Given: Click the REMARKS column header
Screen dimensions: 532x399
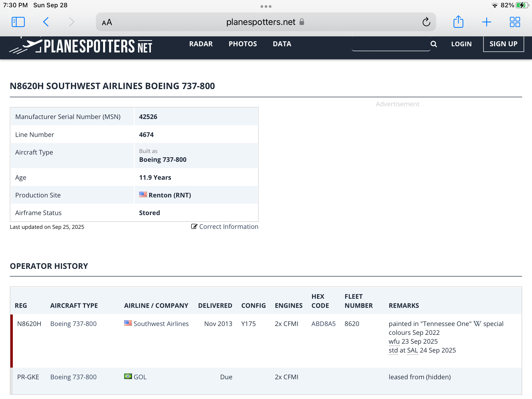Looking at the screenshot, I should [404, 305].
